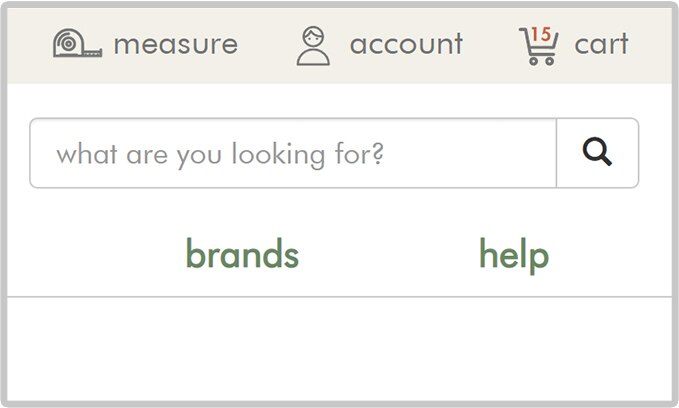Click the face of the account avatar
This screenshot has height=408, width=679.
click(313, 37)
